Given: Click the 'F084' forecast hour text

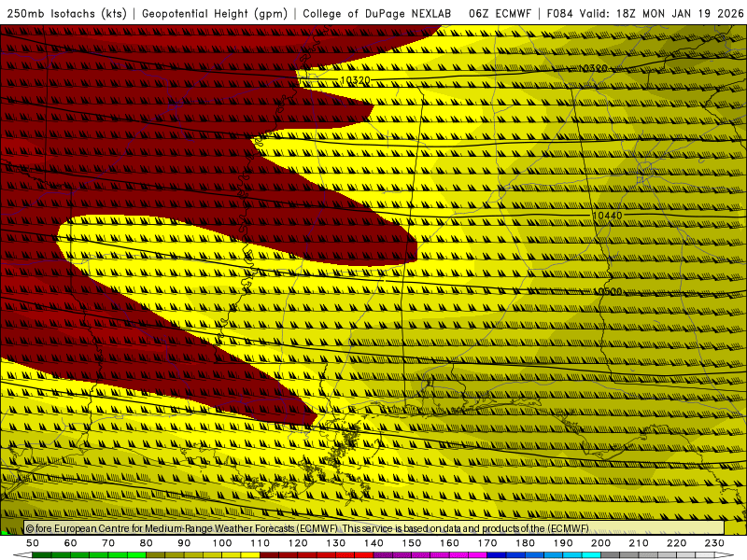Looking at the screenshot, I should 559,13.
